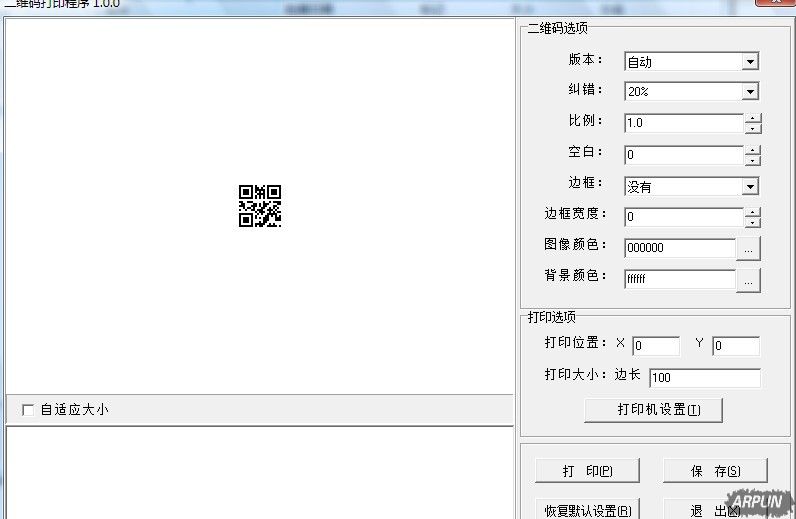
Task: Decrease the 比例 value with down arrow
Action: coord(753,128)
